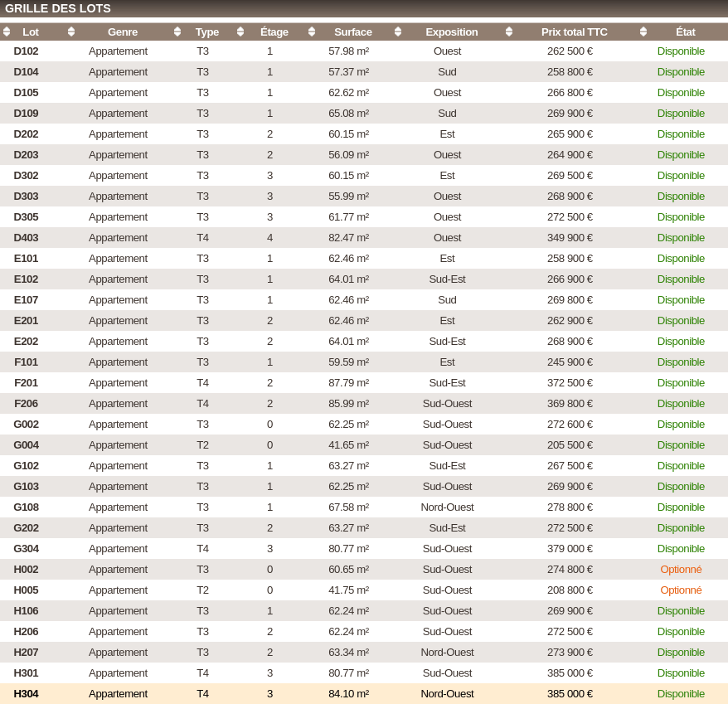
Task: Select lot F201 in the table
Action: (x=26, y=382)
